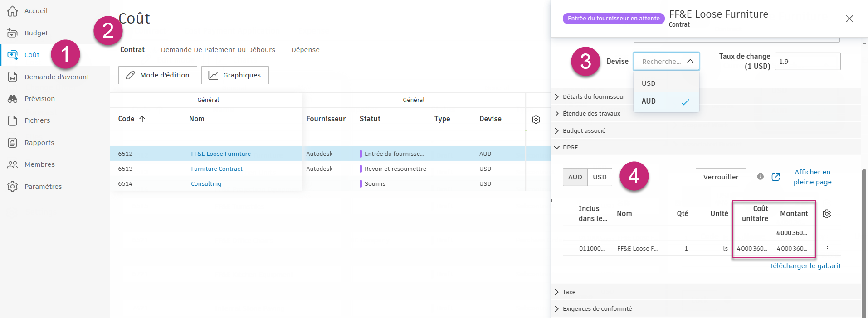Click the Mode d'édition button
This screenshot has width=868, height=318.
158,75
